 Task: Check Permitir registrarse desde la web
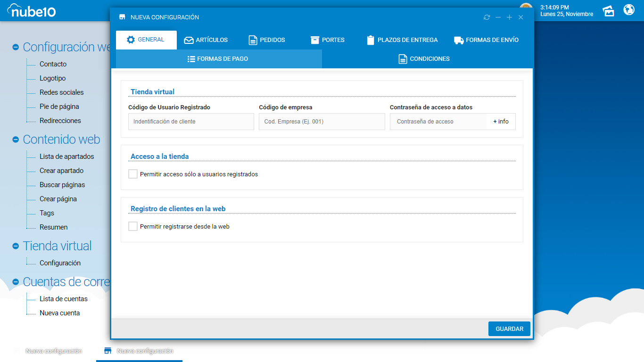tap(133, 227)
